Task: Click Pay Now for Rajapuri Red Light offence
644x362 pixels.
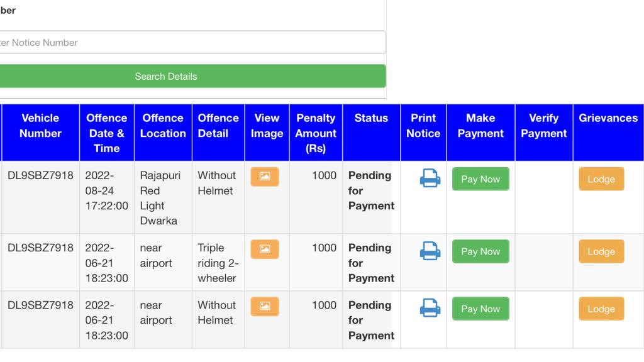Action: (x=480, y=179)
